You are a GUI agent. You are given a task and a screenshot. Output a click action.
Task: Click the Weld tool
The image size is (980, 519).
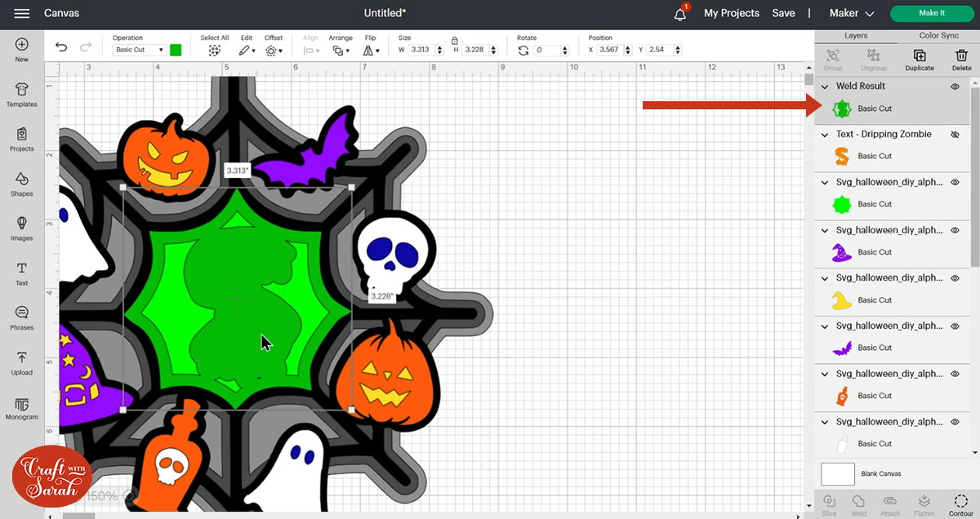(x=859, y=505)
